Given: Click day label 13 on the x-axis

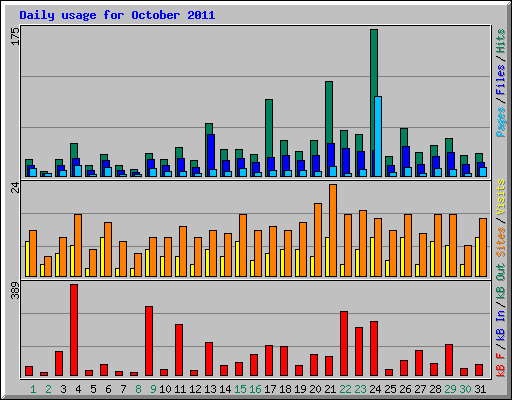Looking at the screenshot, I should (210, 389).
